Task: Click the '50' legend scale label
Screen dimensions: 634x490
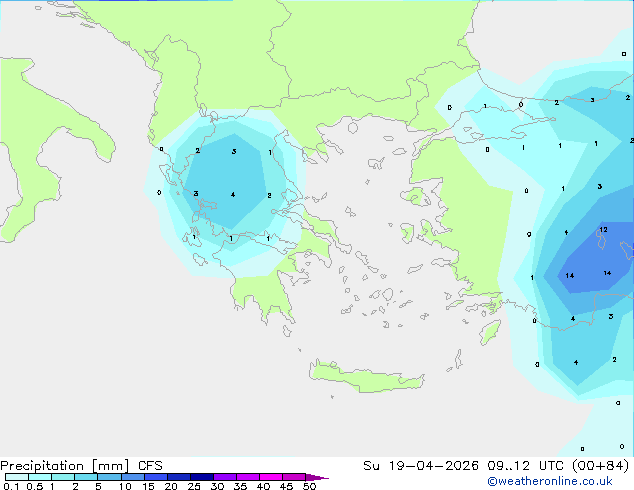Action: (x=309, y=486)
